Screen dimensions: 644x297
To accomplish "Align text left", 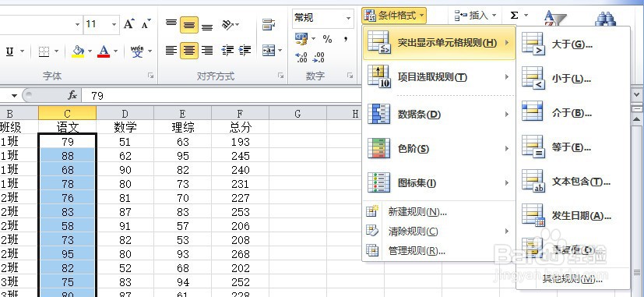I will pyautogui.click(x=171, y=51).
